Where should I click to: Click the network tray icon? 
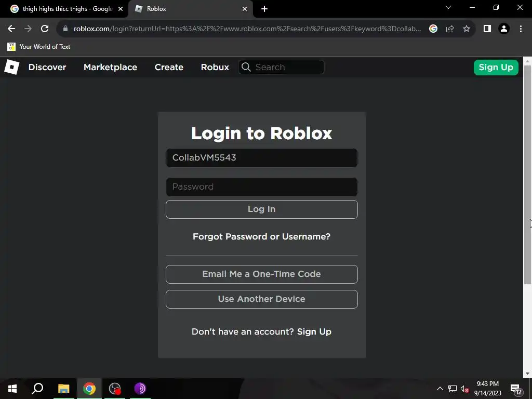coord(453,389)
